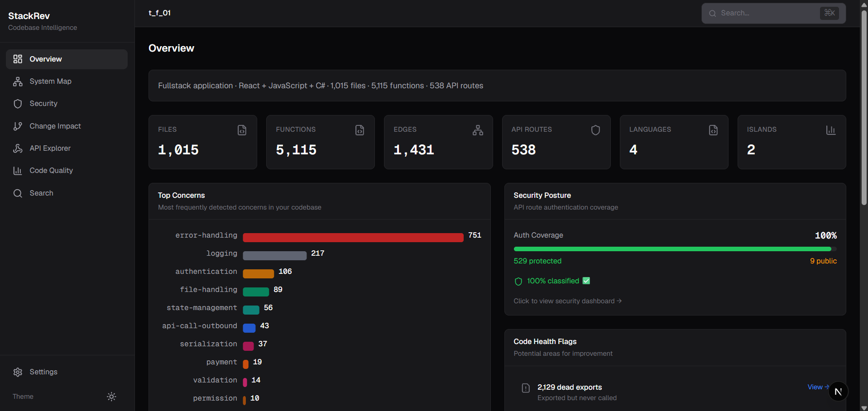The width and height of the screenshot is (868, 411).
Task: Click the 'error-handling' concern label
Action: (x=206, y=235)
